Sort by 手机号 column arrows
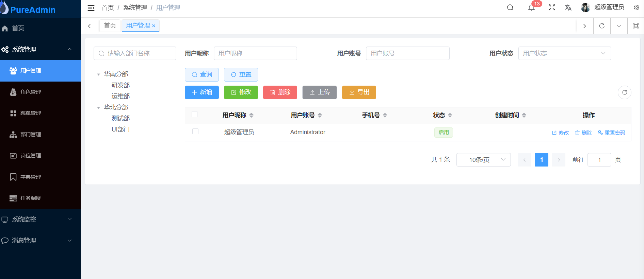 (x=385, y=115)
